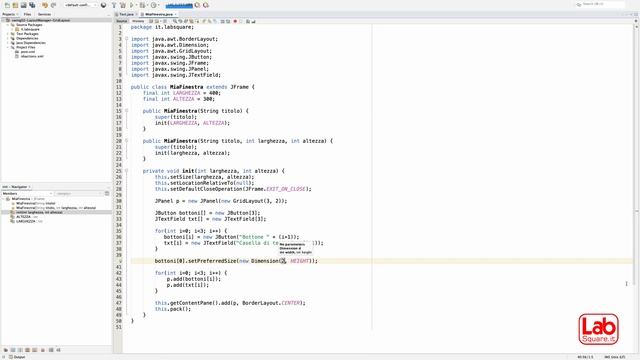
Task: Click the Navigator panel tab
Action: pos(17,187)
